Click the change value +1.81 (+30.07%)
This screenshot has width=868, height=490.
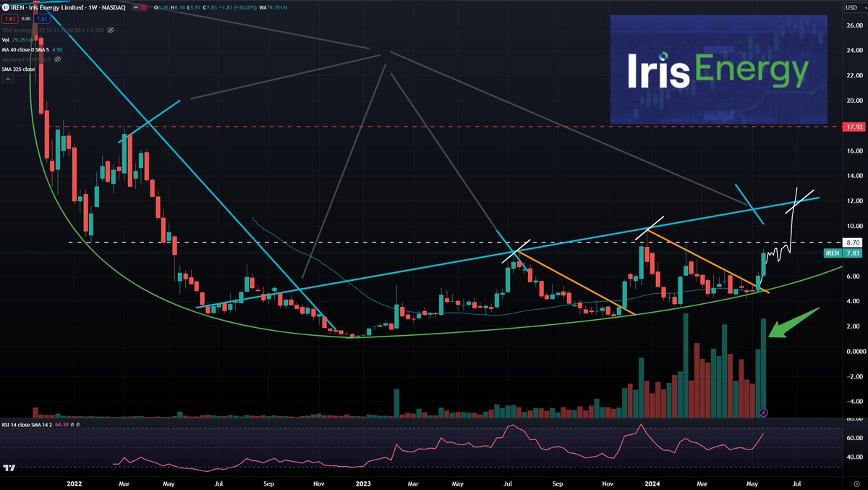point(237,8)
